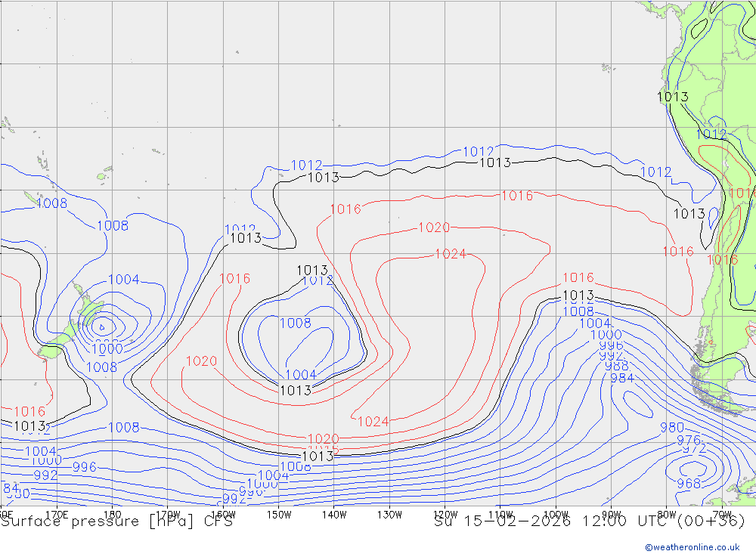The image size is (756, 554).
Task: Click the 70W longitude axis label
Action: [x=722, y=515]
